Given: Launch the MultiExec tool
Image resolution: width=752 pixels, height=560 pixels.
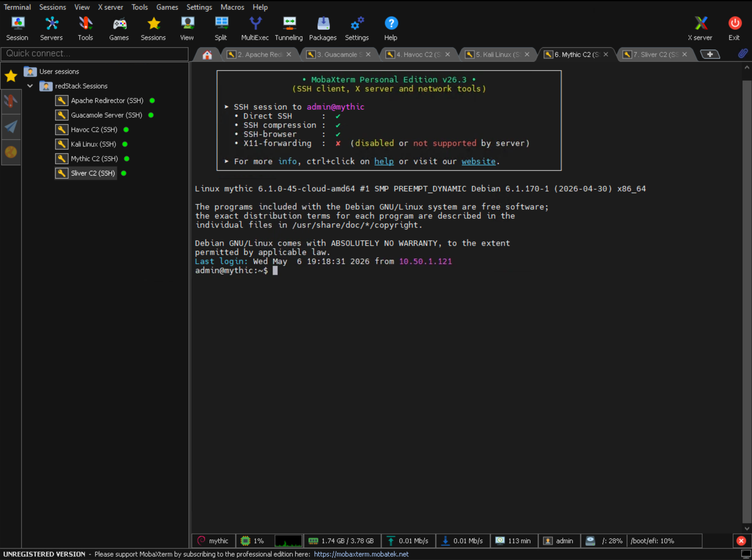Looking at the screenshot, I should tap(255, 28).
